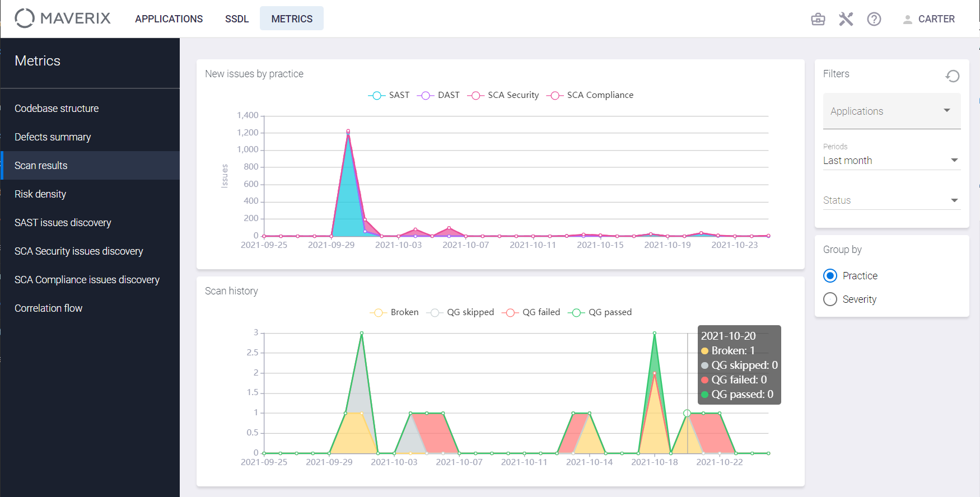Open the tools wrench icon
Screen dimensions: 980x497
[x=846, y=19]
